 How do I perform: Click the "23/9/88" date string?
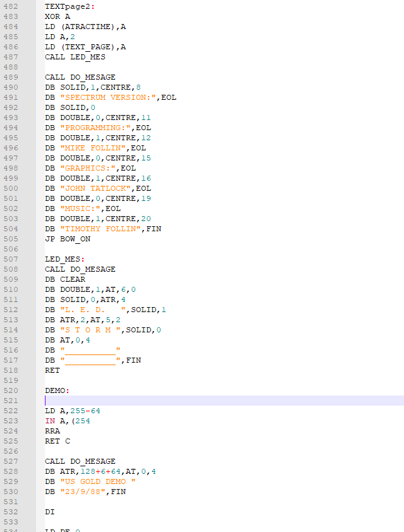pyautogui.click(x=83, y=492)
